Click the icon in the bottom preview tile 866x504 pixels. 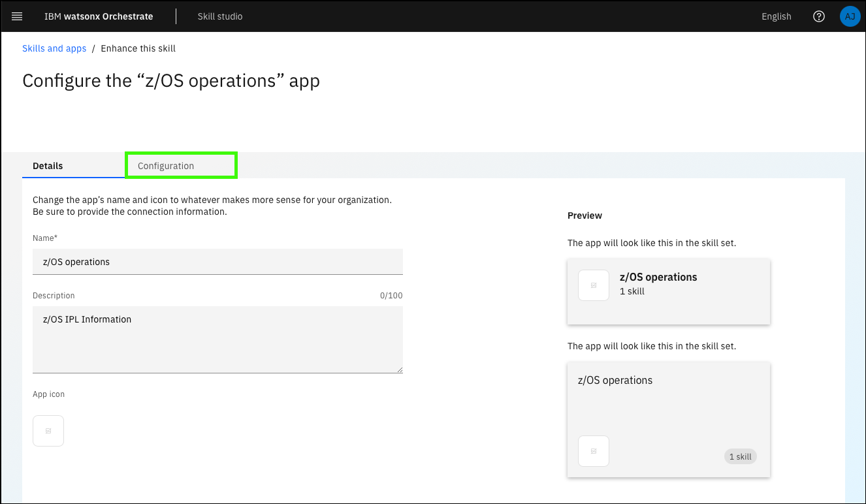tap(594, 451)
